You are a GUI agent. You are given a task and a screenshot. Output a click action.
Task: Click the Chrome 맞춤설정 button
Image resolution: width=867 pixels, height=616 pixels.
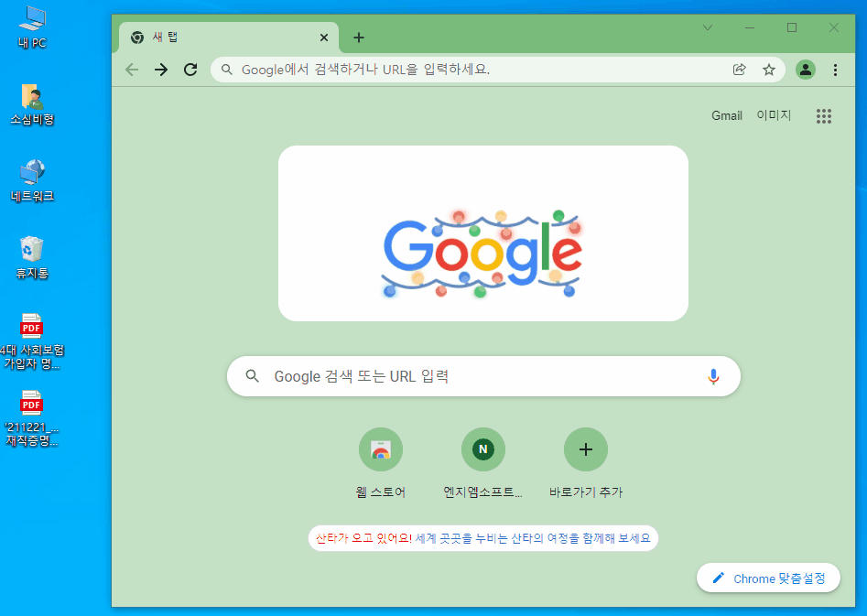click(768, 578)
